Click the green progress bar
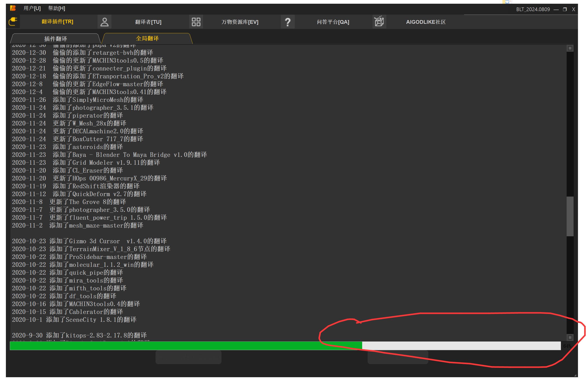This screenshot has width=588, height=382. (x=285, y=346)
